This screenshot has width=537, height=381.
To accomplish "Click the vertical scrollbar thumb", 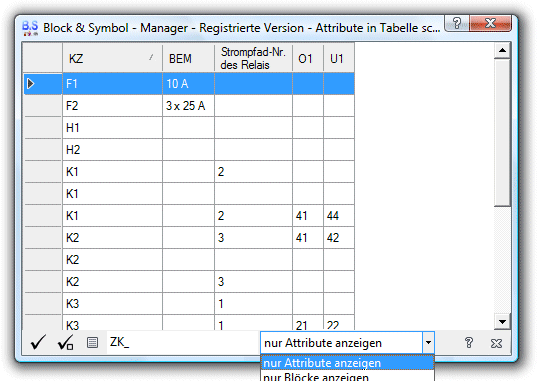I will [x=502, y=133].
